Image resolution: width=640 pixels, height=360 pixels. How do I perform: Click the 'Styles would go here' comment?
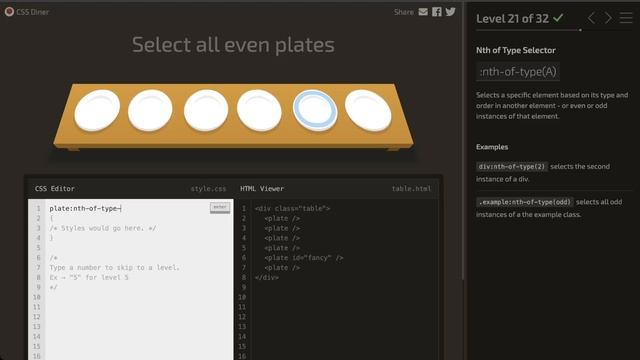(102, 228)
